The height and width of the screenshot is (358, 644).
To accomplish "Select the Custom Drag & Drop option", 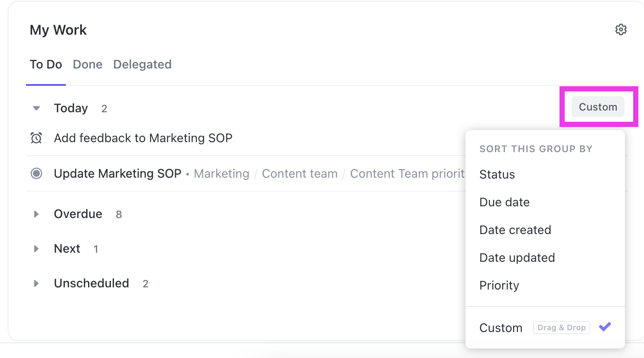I will (501, 328).
